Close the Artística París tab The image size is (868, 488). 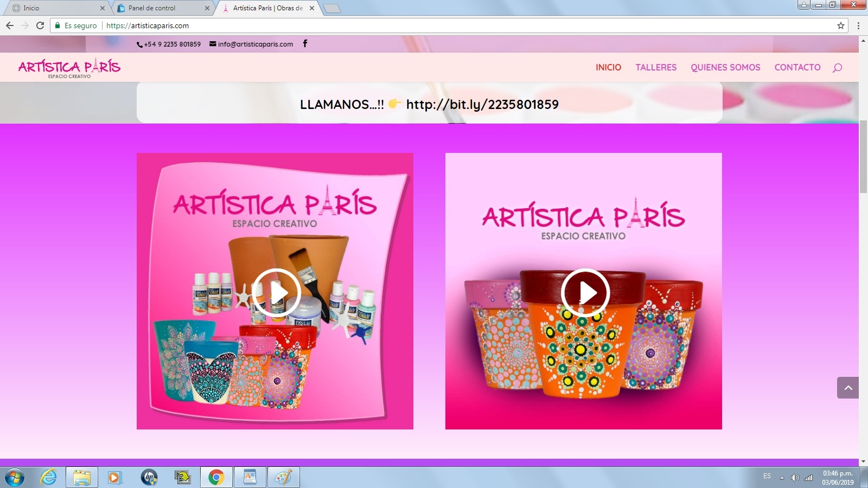click(x=312, y=8)
